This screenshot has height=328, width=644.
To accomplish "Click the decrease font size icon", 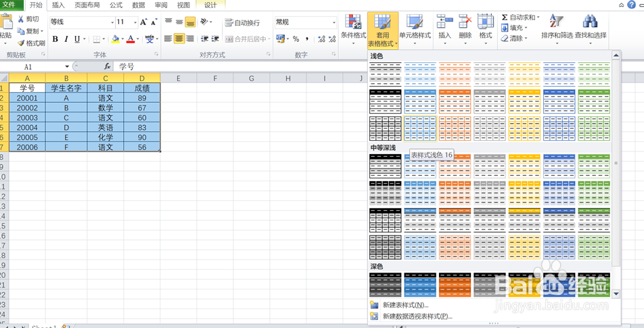I will point(154,22).
